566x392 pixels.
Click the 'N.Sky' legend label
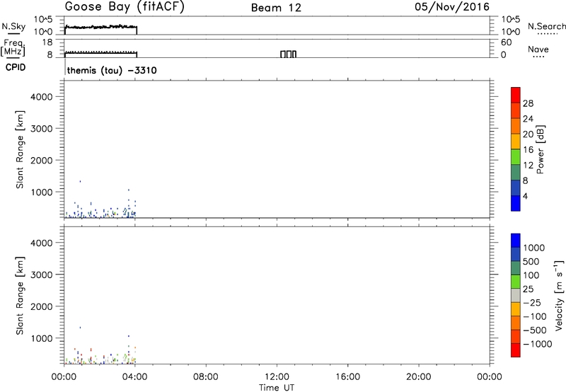coord(13,26)
